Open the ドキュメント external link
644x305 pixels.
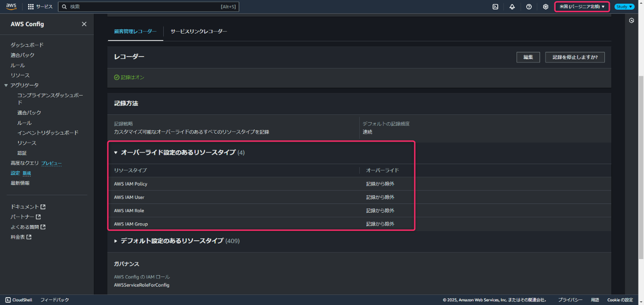pyautogui.click(x=28, y=207)
